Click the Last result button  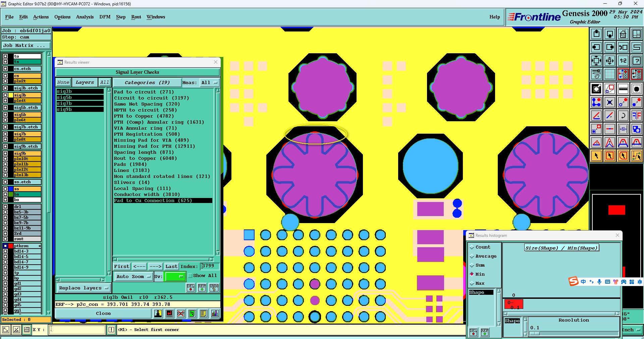(171, 266)
